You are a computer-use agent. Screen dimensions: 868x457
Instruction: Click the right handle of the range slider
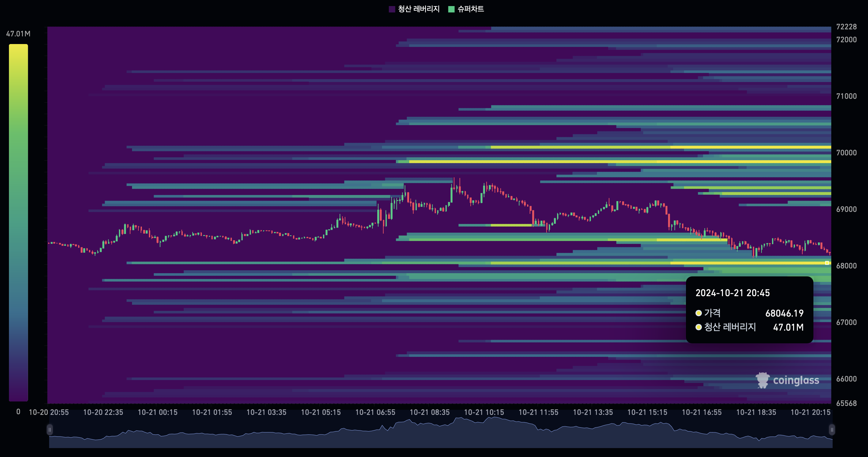(832, 430)
